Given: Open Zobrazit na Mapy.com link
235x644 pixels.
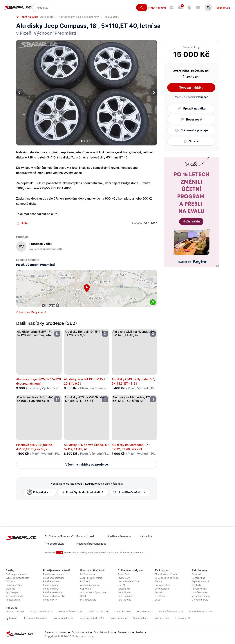Looking at the screenshot, I should click(31, 312).
